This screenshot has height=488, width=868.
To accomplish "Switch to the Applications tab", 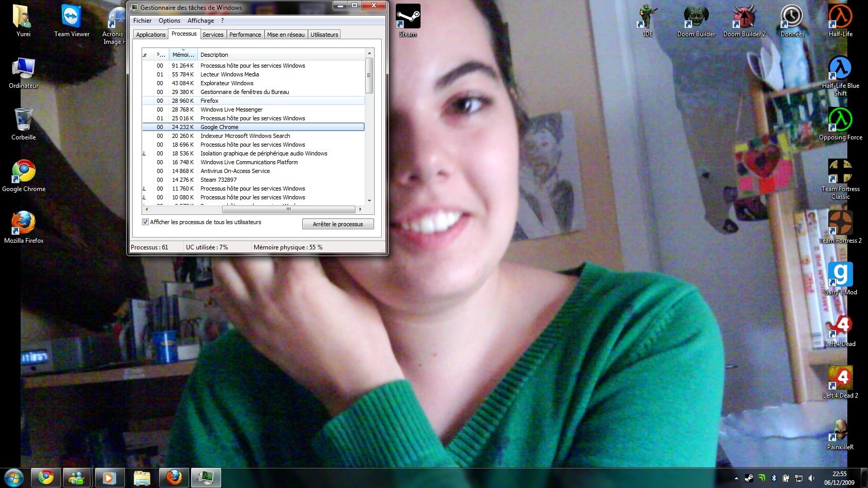I will (x=151, y=35).
